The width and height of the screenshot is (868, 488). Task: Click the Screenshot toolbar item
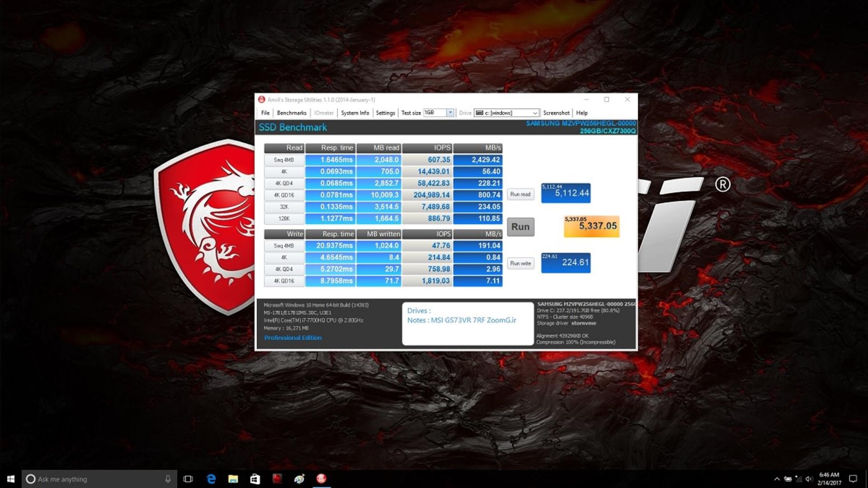click(556, 113)
